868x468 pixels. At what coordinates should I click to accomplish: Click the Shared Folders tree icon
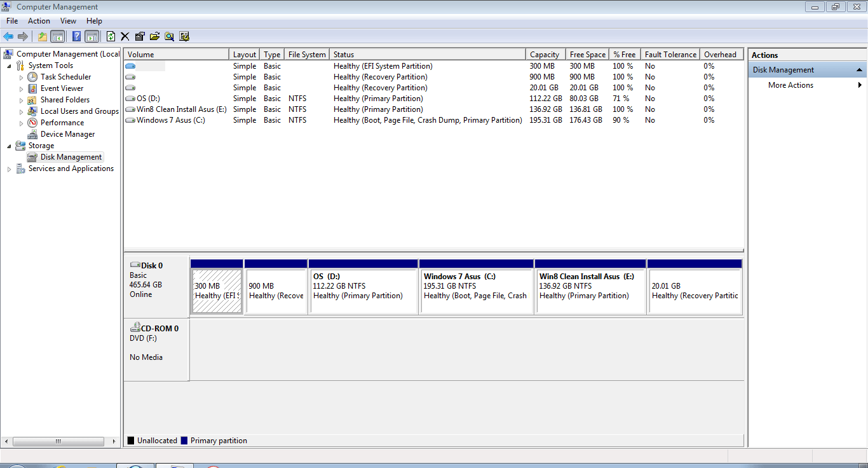point(32,100)
